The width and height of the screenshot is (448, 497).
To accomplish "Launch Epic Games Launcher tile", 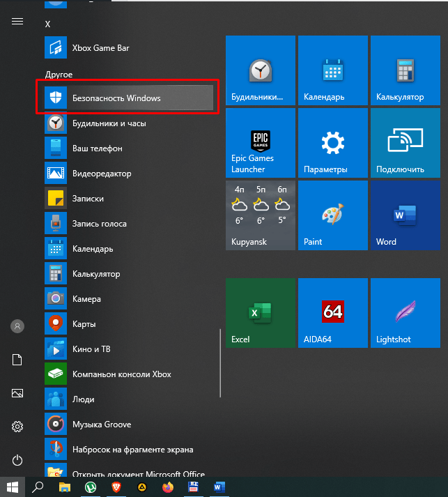I will click(261, 143).
